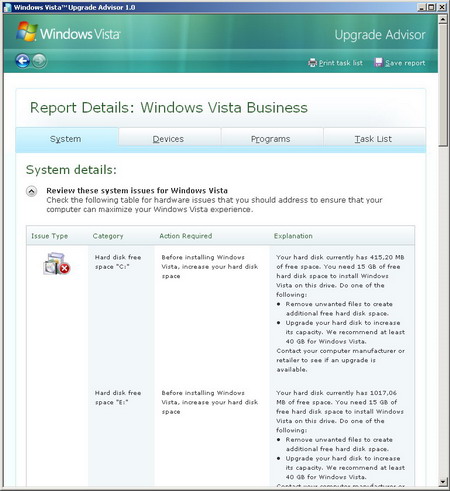The height and width of the screenshot is (491, 450).
Task: Switch to the System tab
Action: [67, 139]
